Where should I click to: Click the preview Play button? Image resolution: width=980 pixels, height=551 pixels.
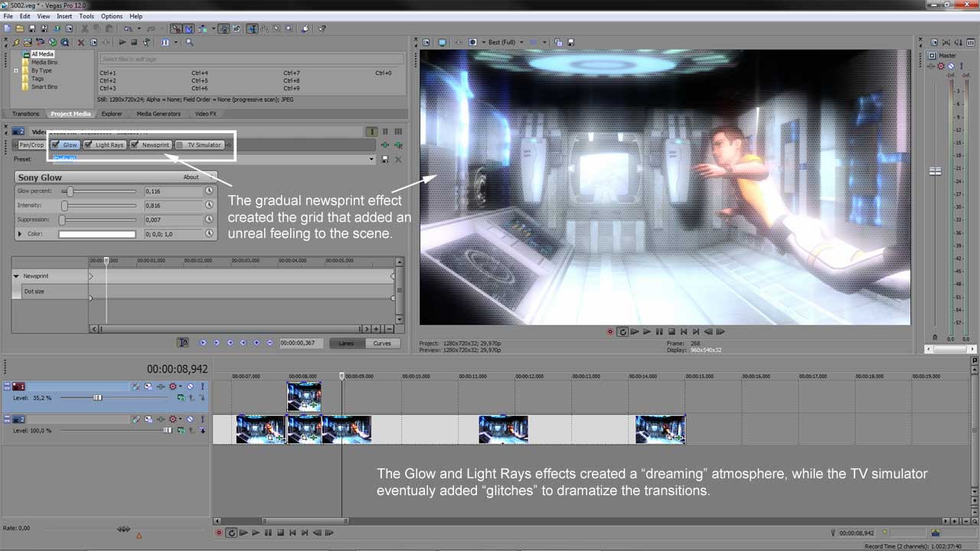647,331
